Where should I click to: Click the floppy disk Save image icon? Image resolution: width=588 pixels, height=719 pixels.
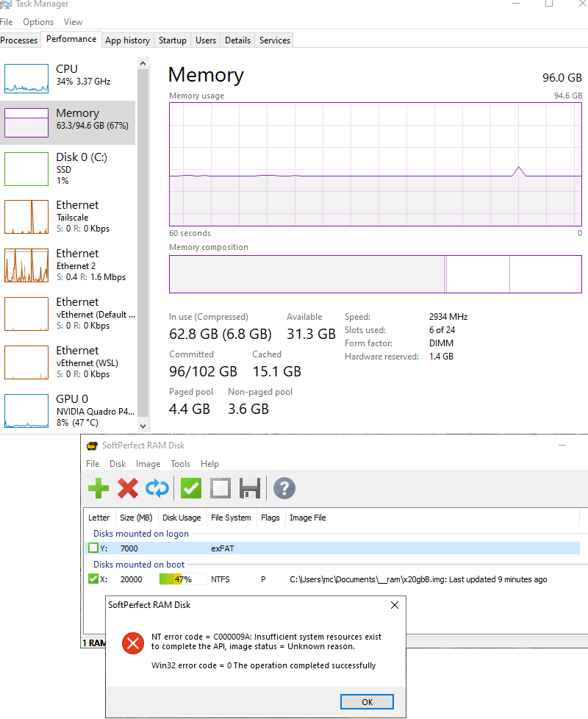pyautogui.click(x=250, y=488)
